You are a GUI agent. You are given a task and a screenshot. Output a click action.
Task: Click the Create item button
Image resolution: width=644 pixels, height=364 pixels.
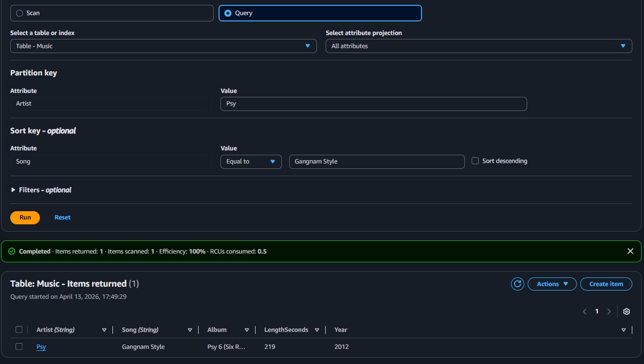pos(606,284)
